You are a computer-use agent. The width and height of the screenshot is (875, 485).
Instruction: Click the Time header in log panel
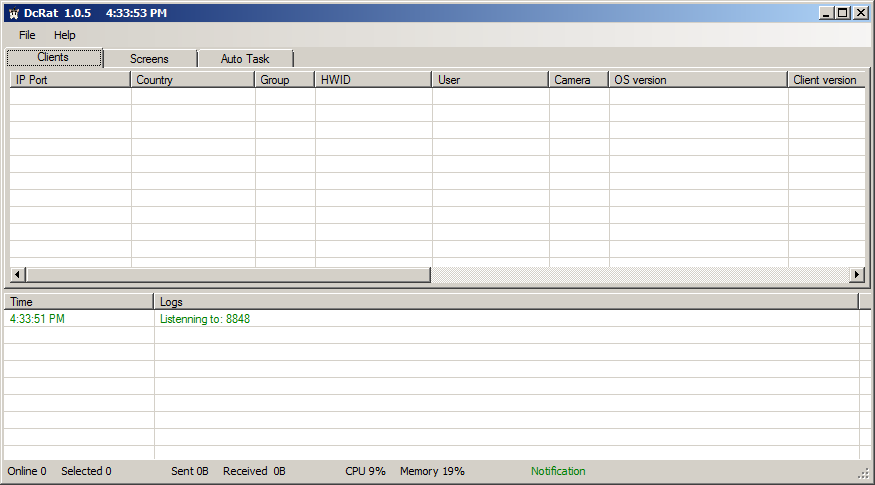[78, 301]
